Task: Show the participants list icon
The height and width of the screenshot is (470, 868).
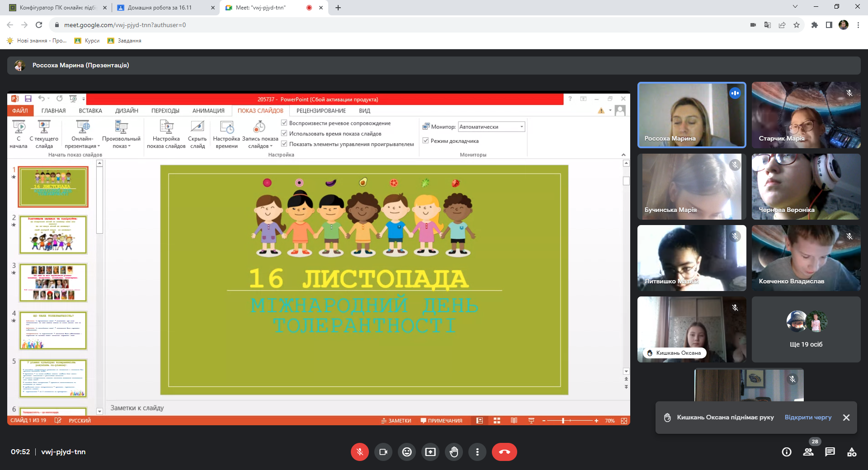Action: point(808,452)
